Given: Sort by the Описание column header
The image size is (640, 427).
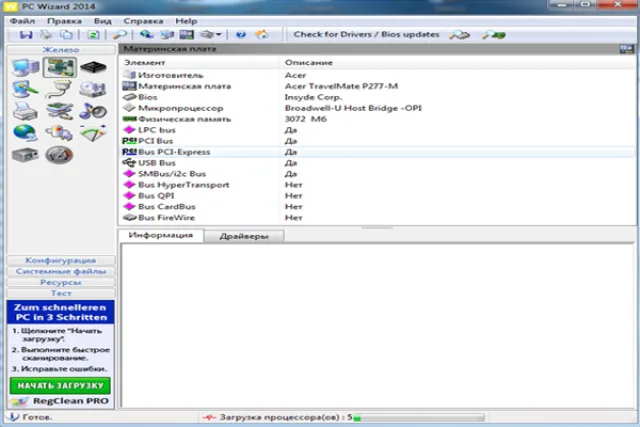Looking at the screenshot, I should tap(457, 62).
